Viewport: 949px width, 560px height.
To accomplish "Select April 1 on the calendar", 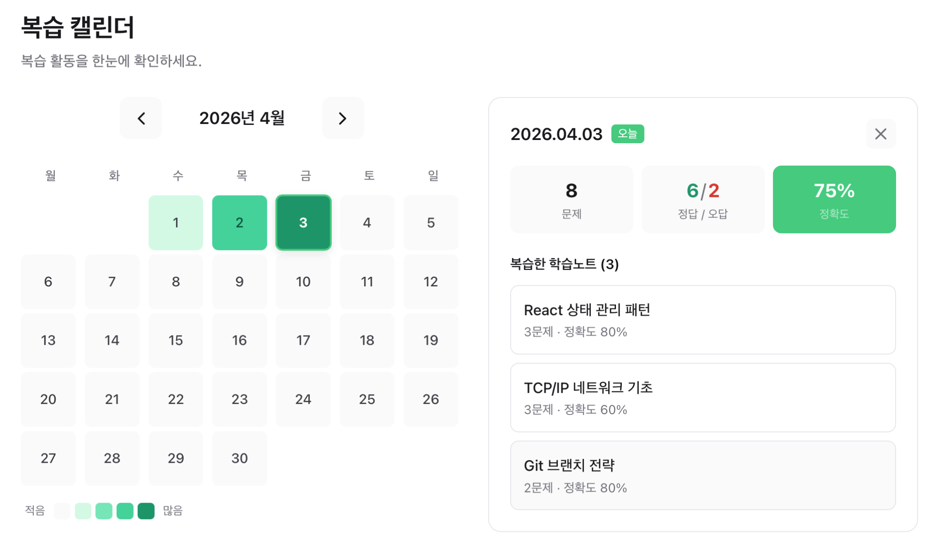I will [x=176, y=223].
